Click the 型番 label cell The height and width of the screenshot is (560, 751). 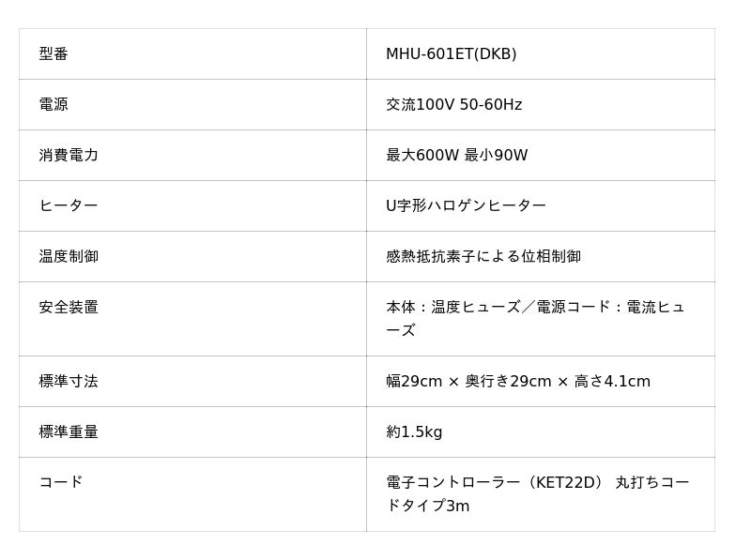54,54
